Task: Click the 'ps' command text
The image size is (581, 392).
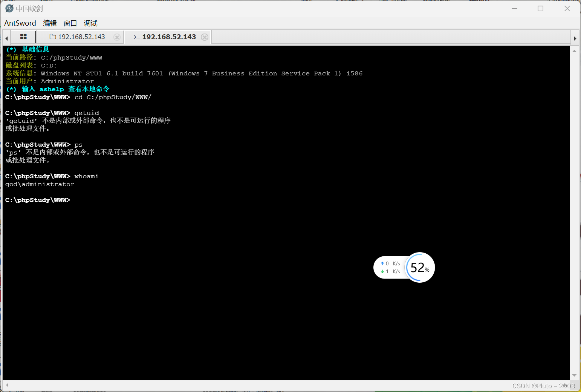Action: [x=78, y=145]
